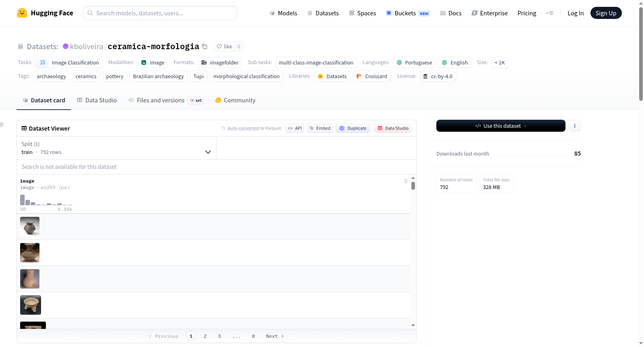
Task: Open the Models navigation item
Action: [283, 13]
